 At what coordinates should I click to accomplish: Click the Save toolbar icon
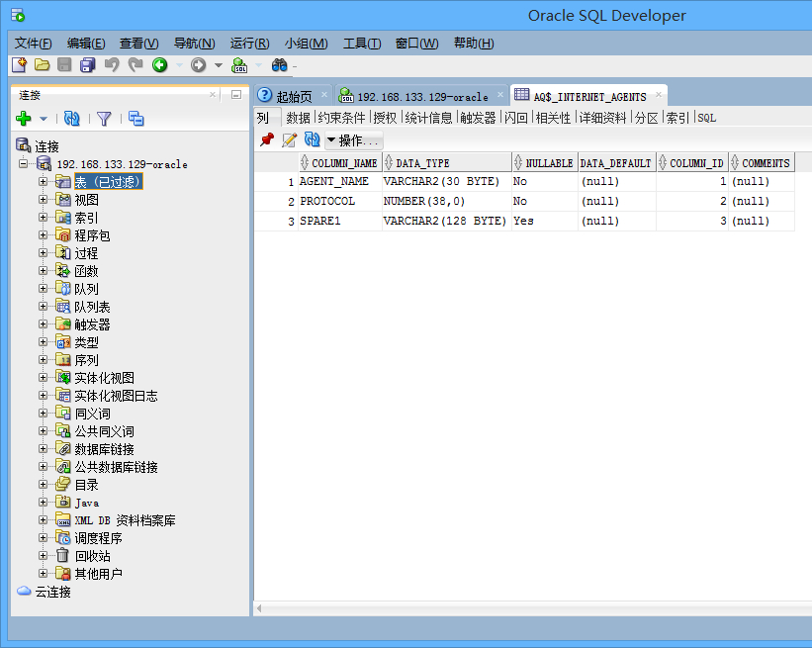pos(64,65)
